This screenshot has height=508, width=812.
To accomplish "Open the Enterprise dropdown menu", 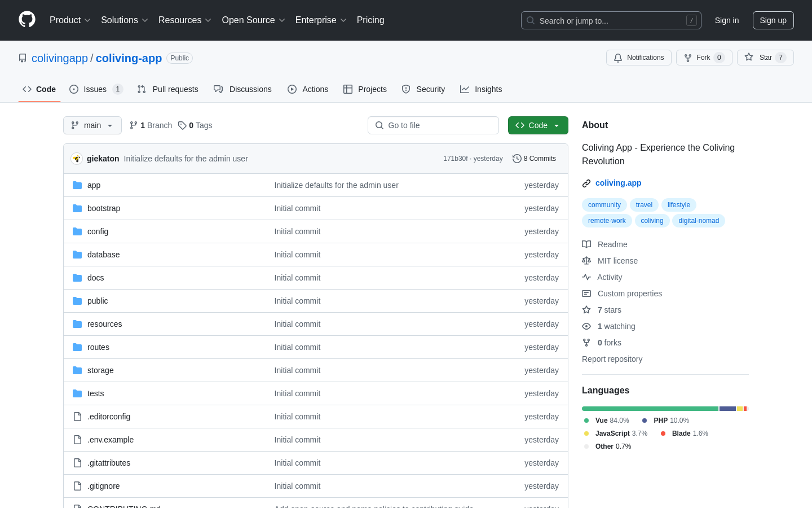I will pyautogui.click(x=321, y=20).
